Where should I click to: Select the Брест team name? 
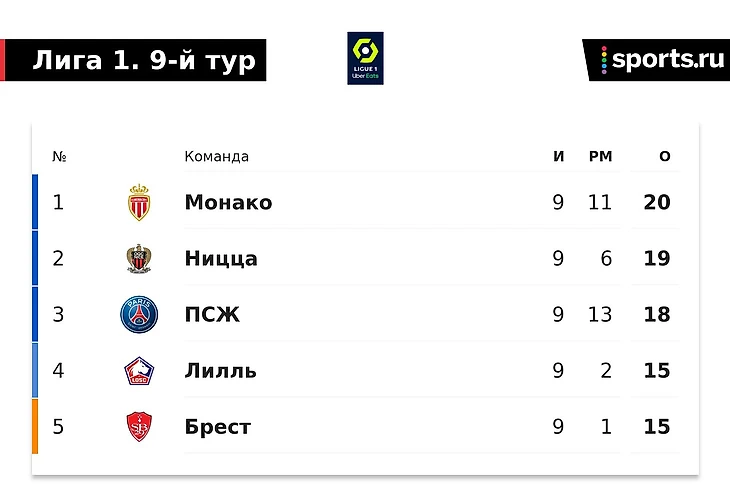[217, 427]
